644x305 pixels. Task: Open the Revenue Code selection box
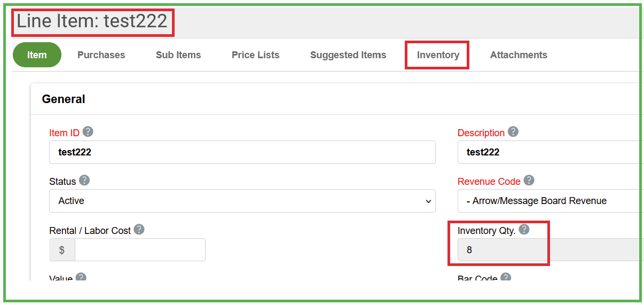pos(550,201)
